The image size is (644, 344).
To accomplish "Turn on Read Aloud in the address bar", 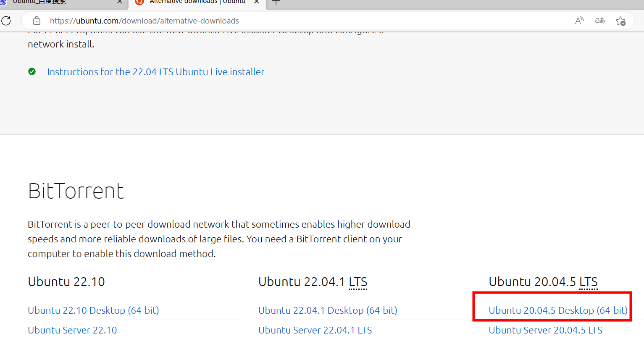I will point(579,21).
